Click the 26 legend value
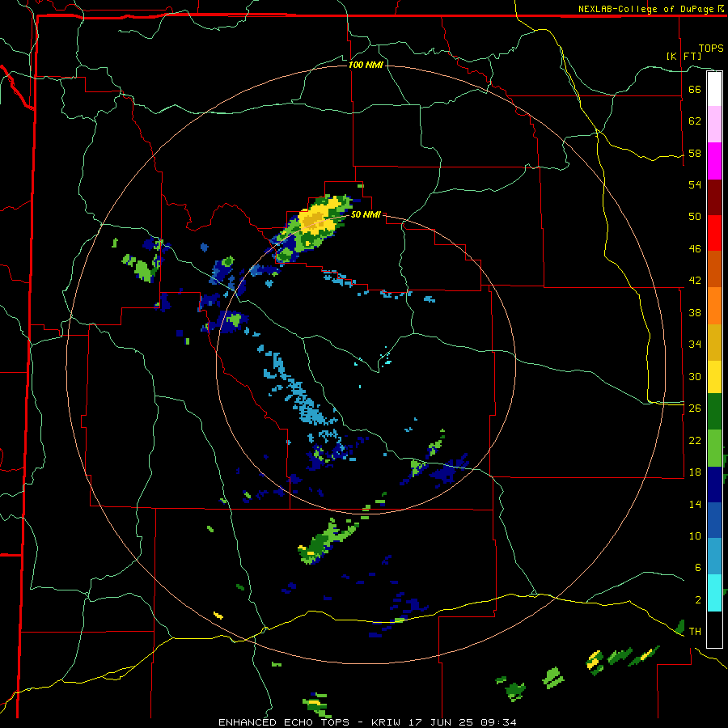Viewport: 728px width, 728px height. point(695,408)
